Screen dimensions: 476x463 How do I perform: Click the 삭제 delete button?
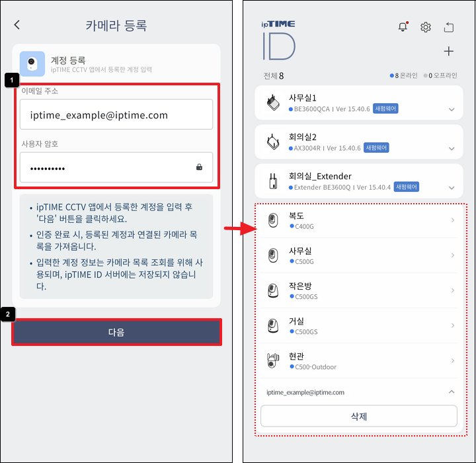click(x=359, y=416)
